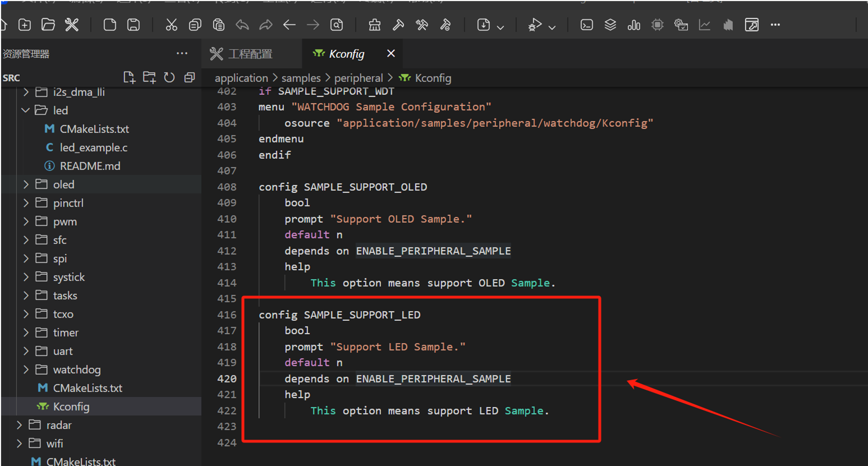Select the systick folder

[101, 277]
